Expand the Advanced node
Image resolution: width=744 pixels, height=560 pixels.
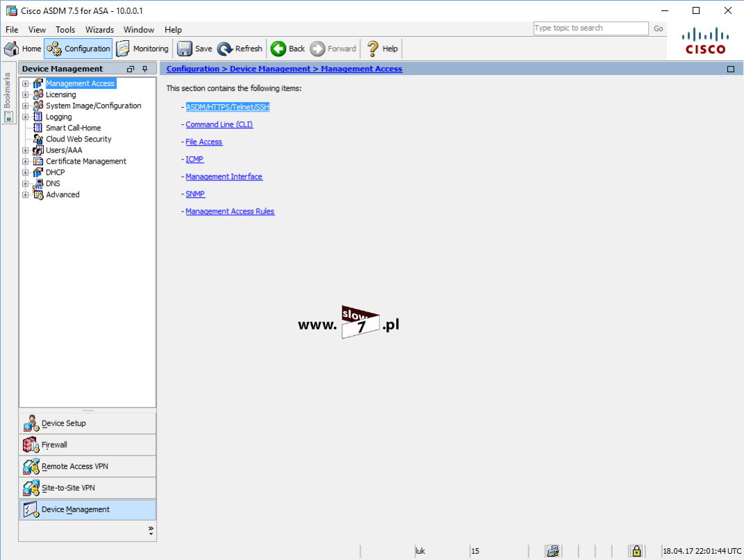[x=25, y=194]
